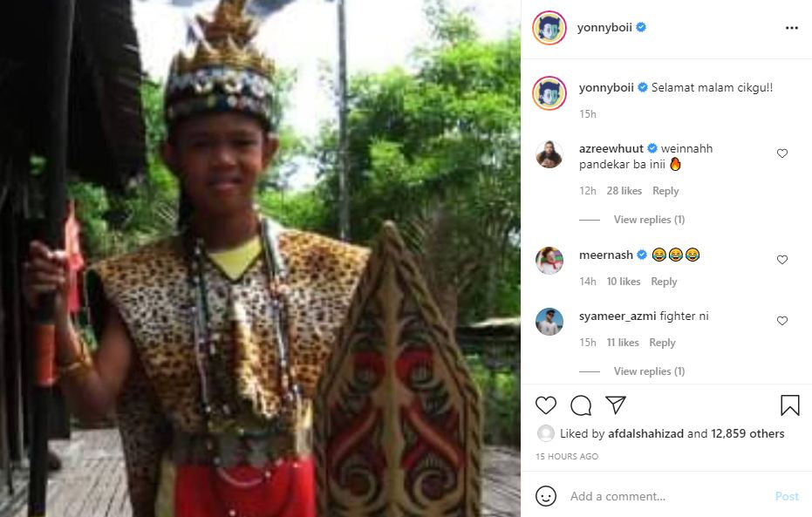Save post with bookmark icon
The height and width of the screenshot is (517, 812).
(789, 405)
